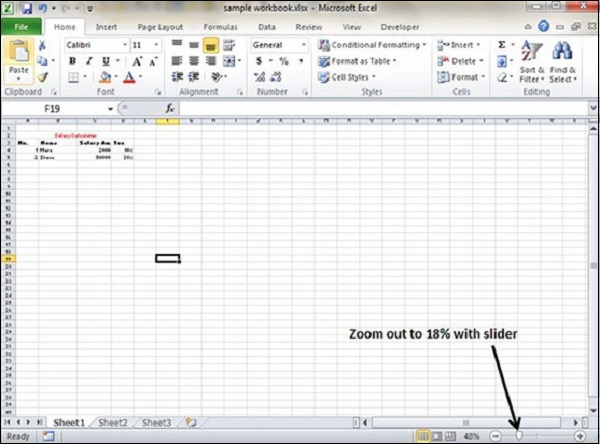Click the AutoSum sigma icon

click(502, 45)
